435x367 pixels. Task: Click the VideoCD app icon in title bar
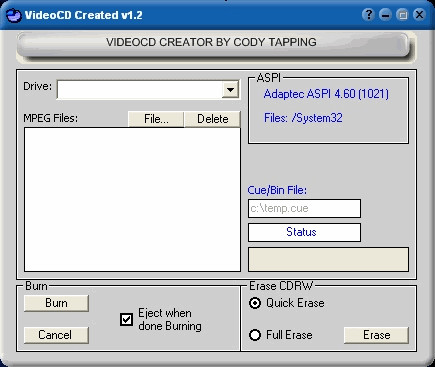click(13, 15)
